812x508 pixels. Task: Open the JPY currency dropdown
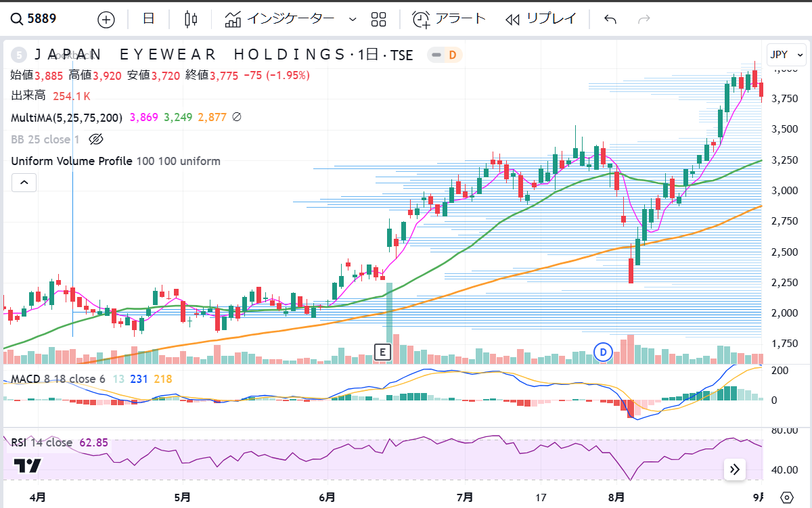coord(786,54)
